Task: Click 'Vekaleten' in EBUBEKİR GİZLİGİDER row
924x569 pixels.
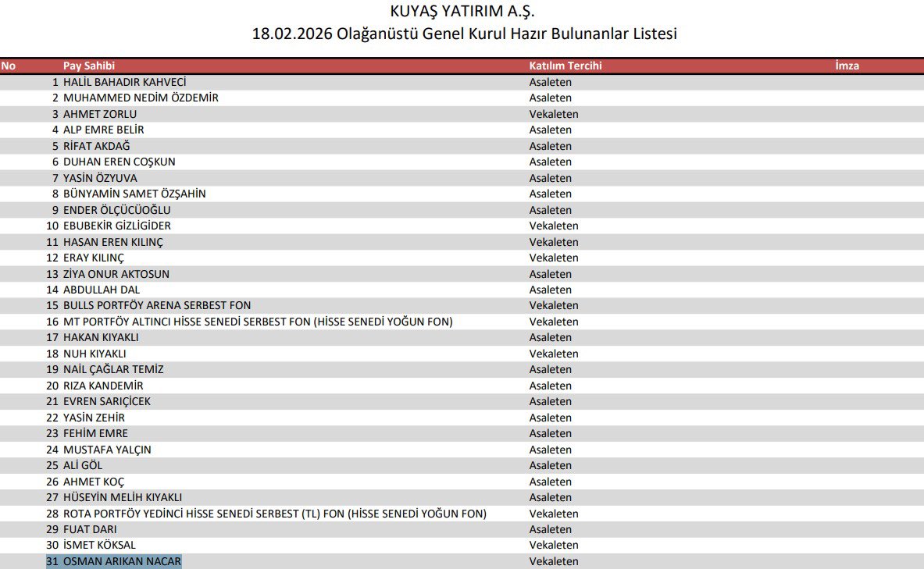Action: [x=554, y=226]
